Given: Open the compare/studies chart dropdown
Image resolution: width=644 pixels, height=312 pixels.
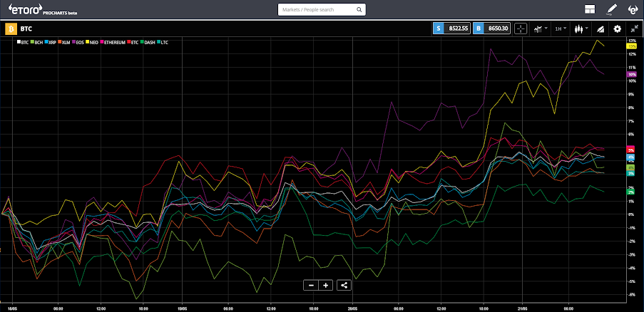Looking at the screenshot, I should [539, 28].
